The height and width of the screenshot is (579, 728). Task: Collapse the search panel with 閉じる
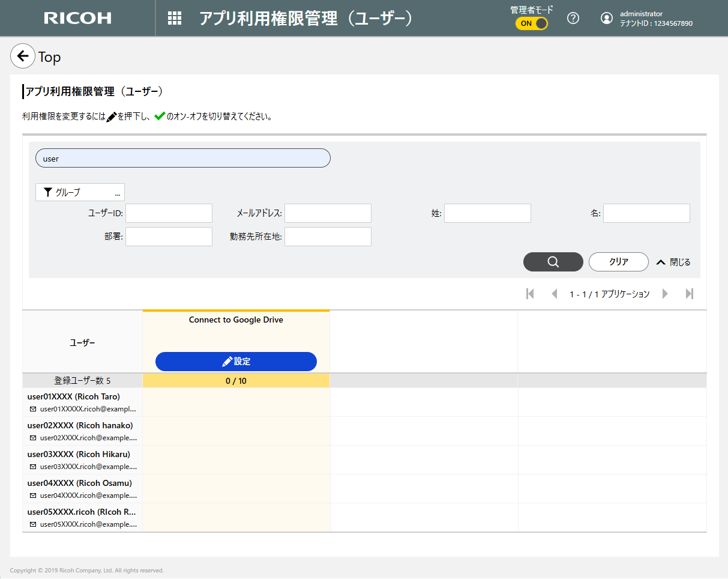[673, 262]
